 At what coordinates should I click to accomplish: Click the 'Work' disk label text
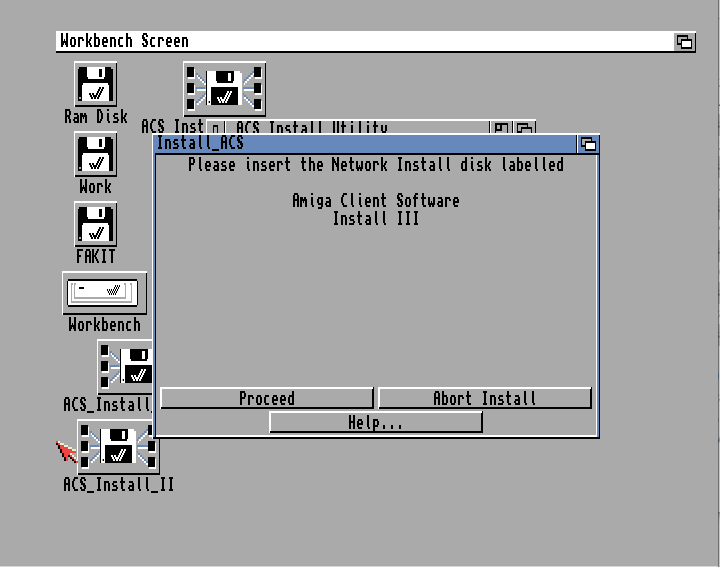point(96,187)
